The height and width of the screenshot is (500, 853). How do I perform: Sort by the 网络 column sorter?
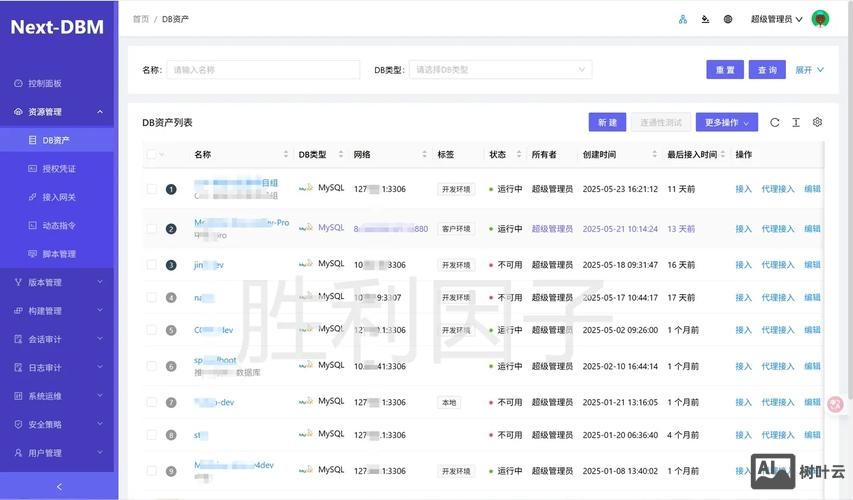(x=424, y=155)
